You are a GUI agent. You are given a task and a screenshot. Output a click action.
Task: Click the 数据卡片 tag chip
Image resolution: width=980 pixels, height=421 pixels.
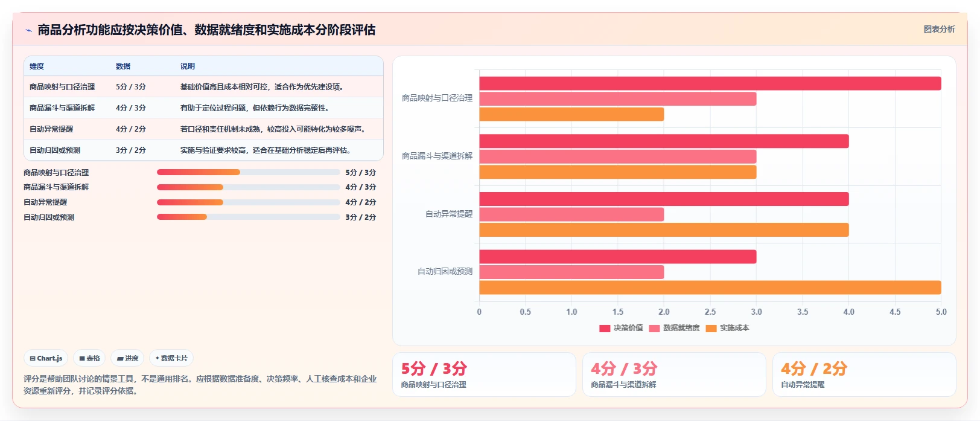click(x=171, y=358)
